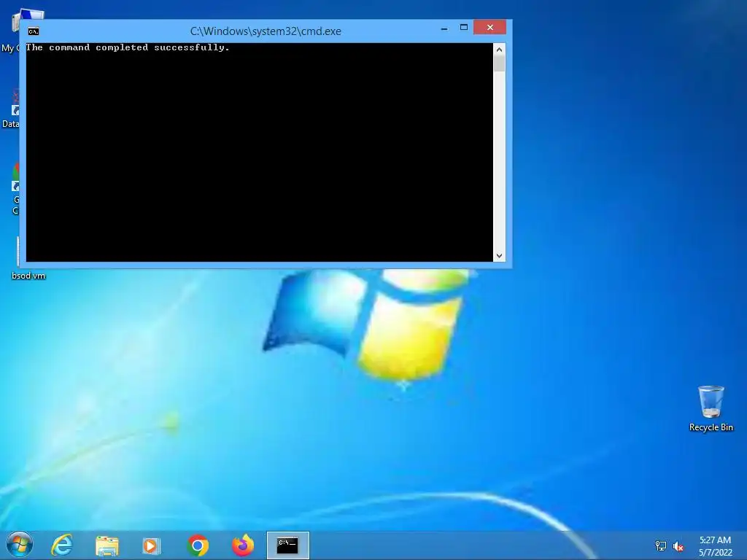Image resolution: width=747 pixels, height=560 pixels.
Task: Open Google Chrome from the taskbar
Action: (198, 545)
